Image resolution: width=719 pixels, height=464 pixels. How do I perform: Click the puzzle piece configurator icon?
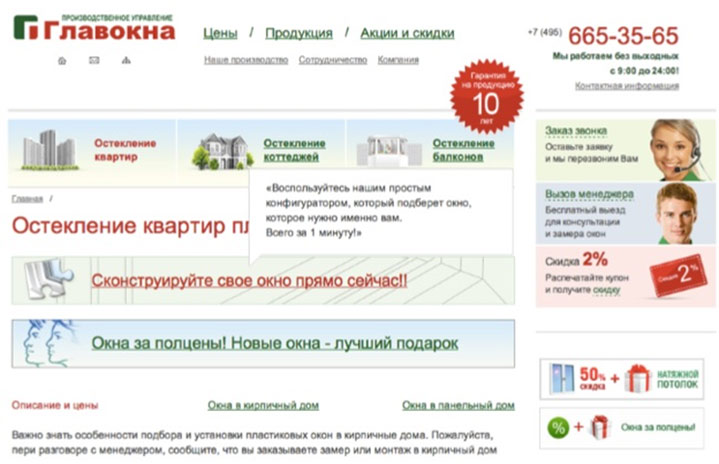(x=49, y=279)
